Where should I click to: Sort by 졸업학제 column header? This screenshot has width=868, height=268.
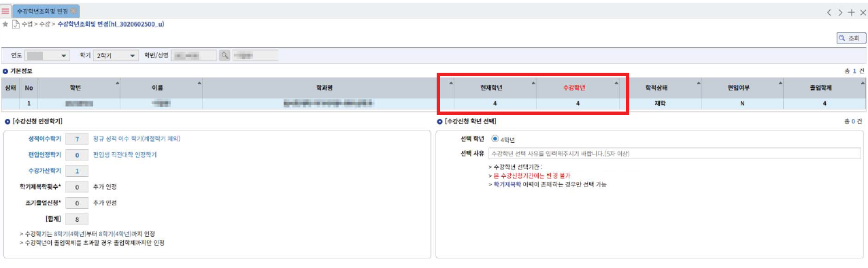tap(824, 88)
